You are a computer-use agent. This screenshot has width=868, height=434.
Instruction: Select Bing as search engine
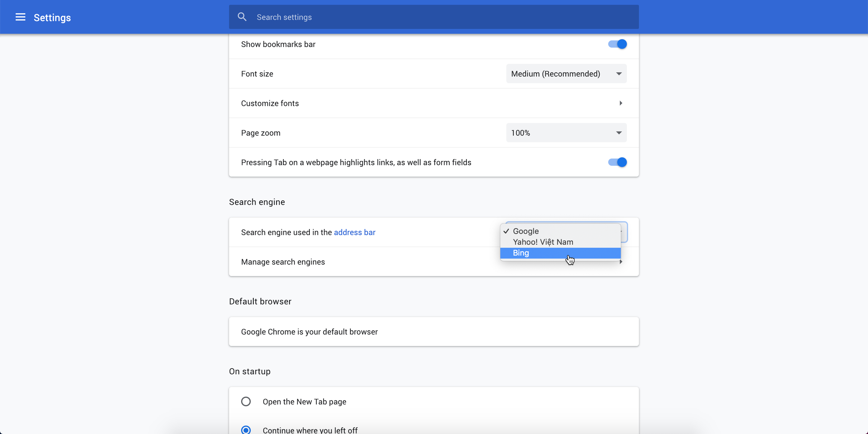tap(560, 253)
